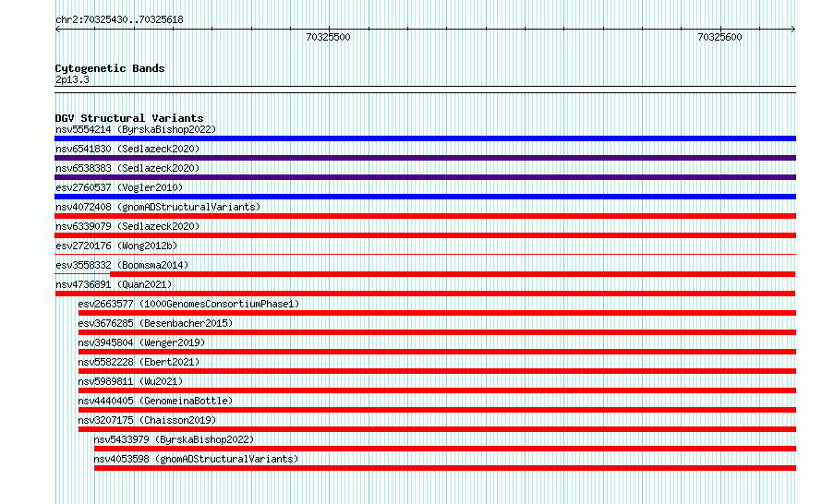
Task: Click red bar under nsv4072408
Action: [x=425, y=216]
